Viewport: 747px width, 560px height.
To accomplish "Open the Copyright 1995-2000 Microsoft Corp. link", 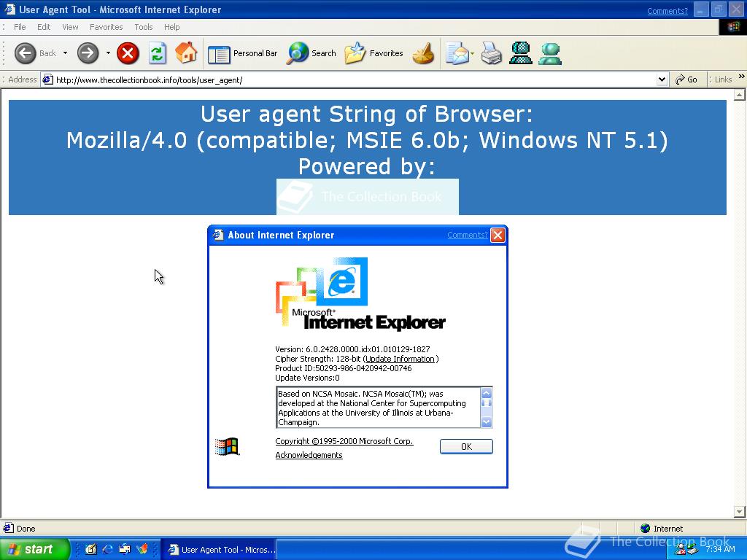I will point(344,441).
